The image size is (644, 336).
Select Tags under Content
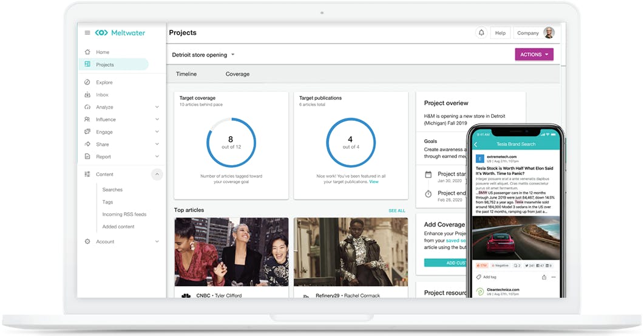(107, 202)
